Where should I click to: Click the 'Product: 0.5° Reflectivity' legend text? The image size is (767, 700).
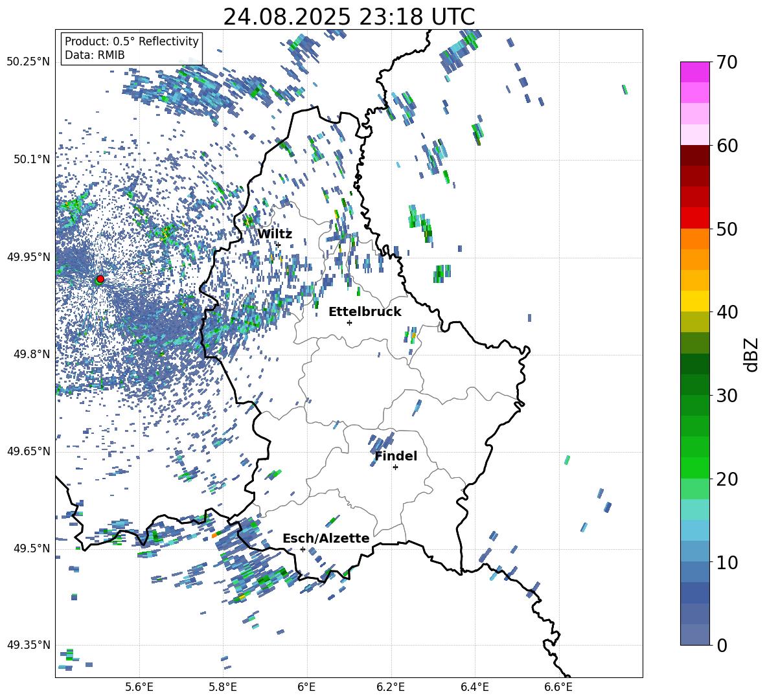132,41
